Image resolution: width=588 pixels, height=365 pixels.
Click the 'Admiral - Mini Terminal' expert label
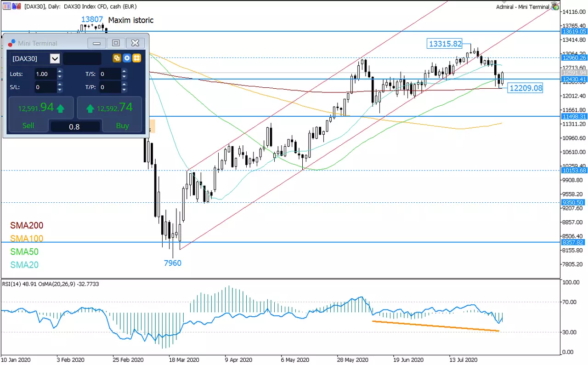[523, 6]
